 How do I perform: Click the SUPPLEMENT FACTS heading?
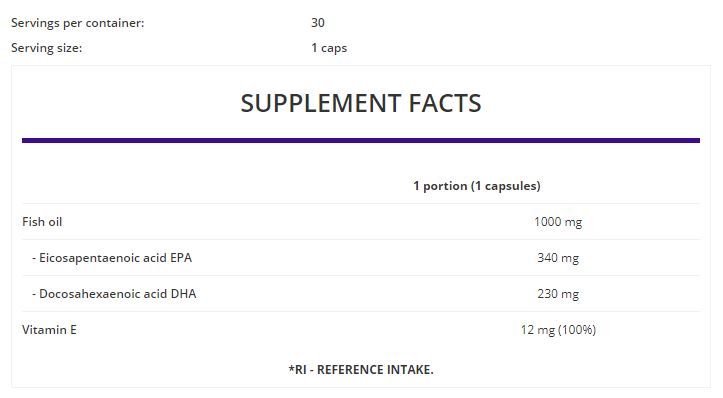pyautogui.click(x=361, y=103)
